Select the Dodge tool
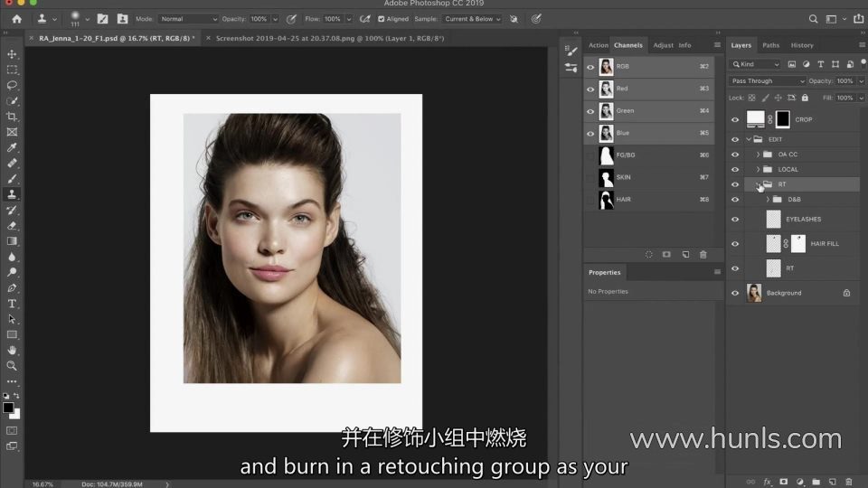Image resolution: width=868 pixels, height=488 pixels. 12,272
